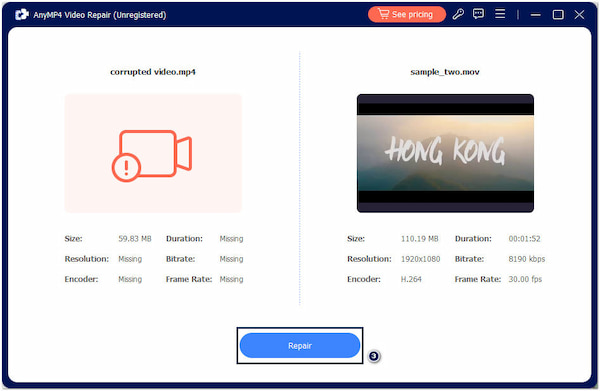Click the AnyMP4 app logo icon
This screenshot has height=391, width=600.
(21, 15)
